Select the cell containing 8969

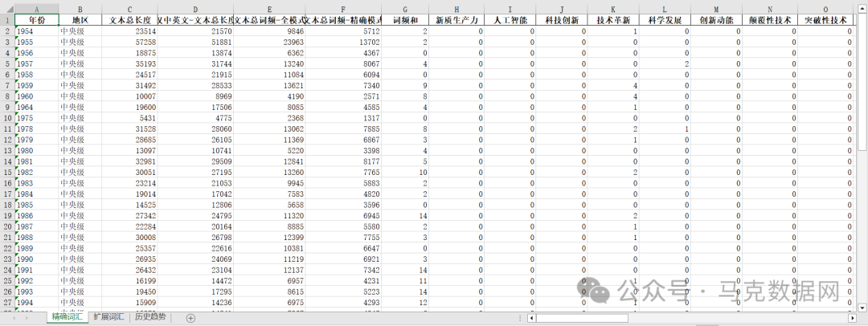(x=195, y=96)
